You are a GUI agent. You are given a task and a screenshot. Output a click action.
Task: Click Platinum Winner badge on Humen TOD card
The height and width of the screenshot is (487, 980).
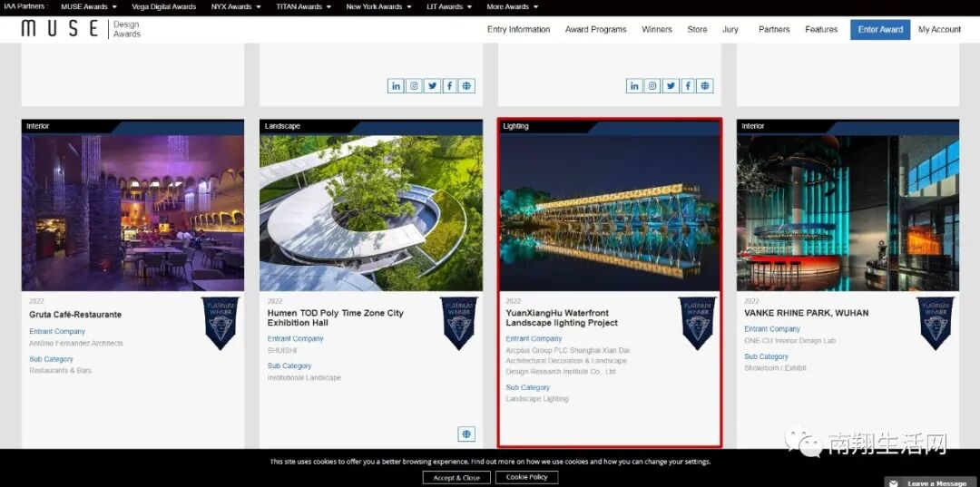459,323
